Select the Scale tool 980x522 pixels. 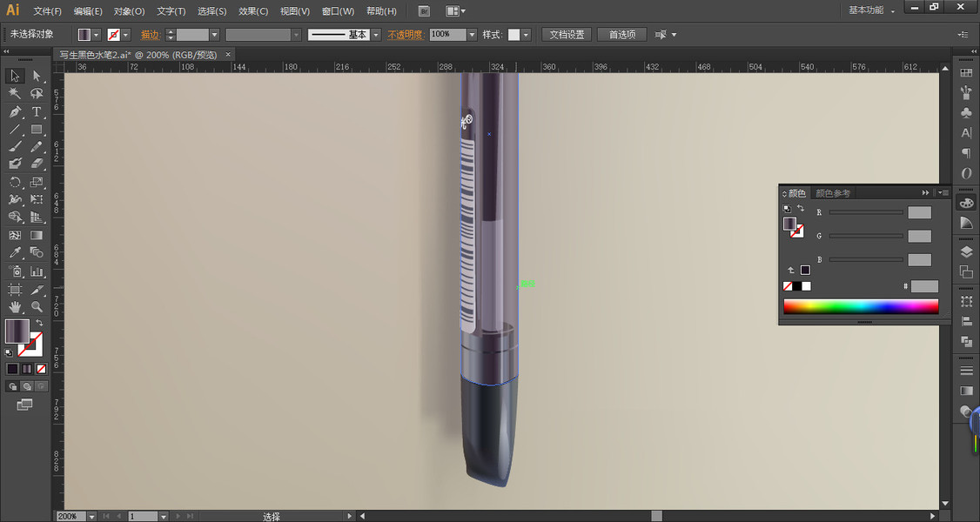pyautogui.click(x=37, y=183)
